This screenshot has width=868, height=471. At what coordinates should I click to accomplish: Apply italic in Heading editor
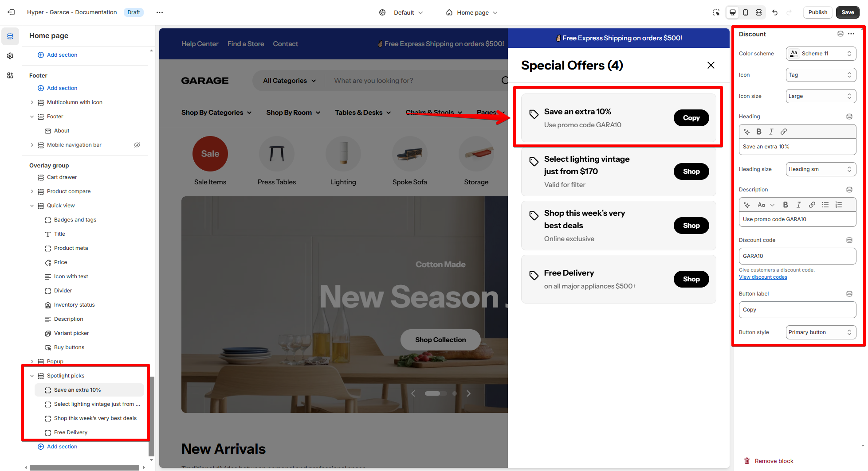point(771,132)
